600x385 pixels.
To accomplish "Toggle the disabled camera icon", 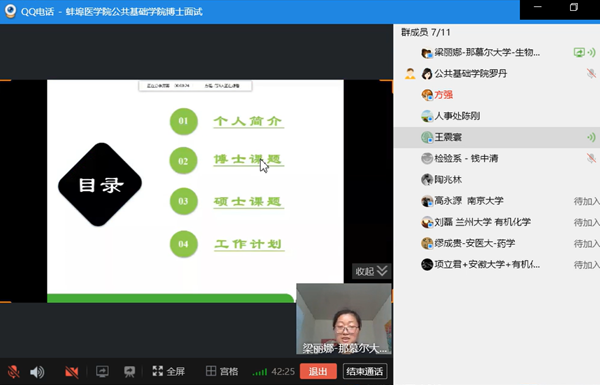I will click(72, 372).
